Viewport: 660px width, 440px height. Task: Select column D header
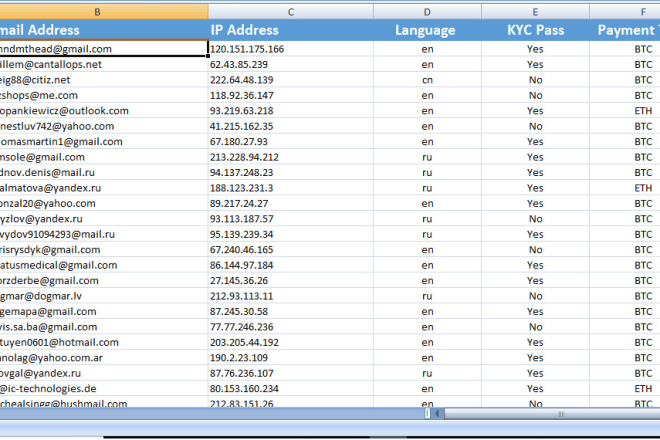click(427, 12)
